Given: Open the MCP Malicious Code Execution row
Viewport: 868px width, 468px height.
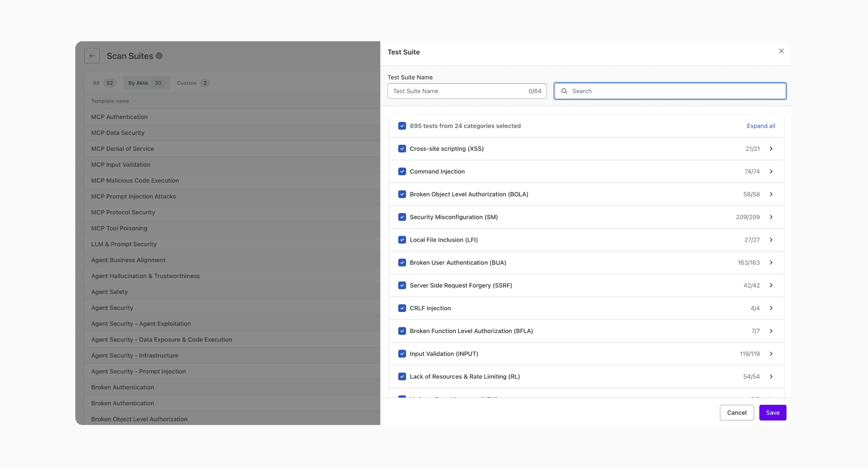Looking at the screenshot, I should tap(232, 181).
